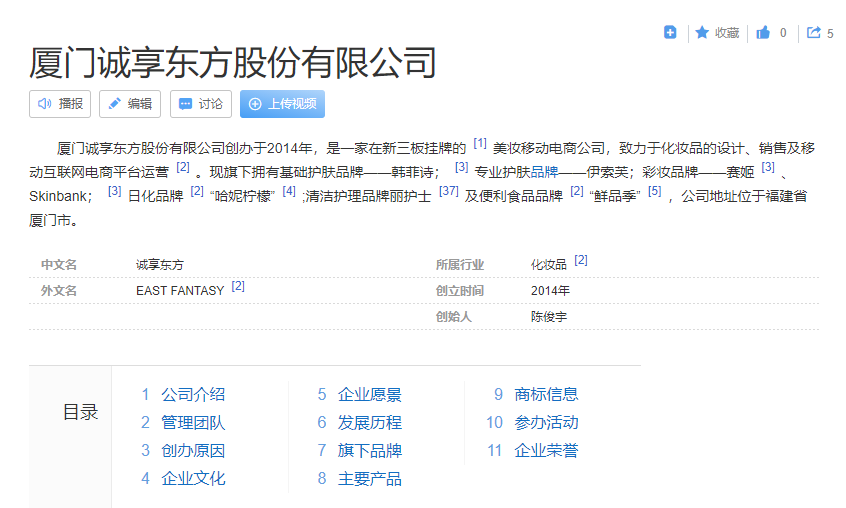Open reference [5] after 鲜品季
Image resolution: width=846 pixels, height=508 pixels.
654,191
